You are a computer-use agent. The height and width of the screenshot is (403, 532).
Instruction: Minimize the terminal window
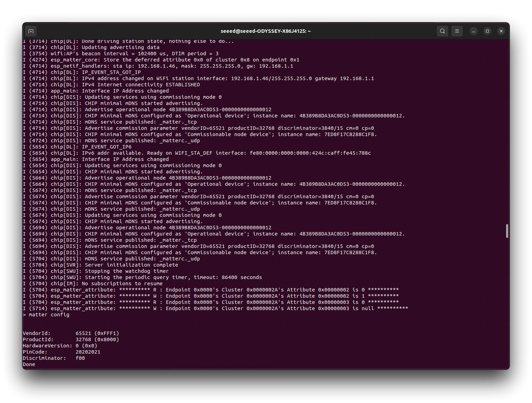pyautogui.click(x=474, y=31)
